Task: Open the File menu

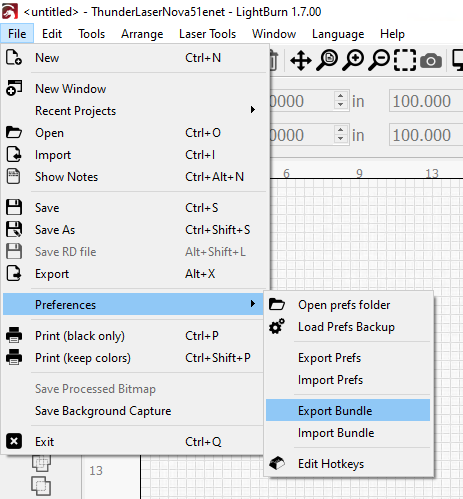Action: point(17,34)
